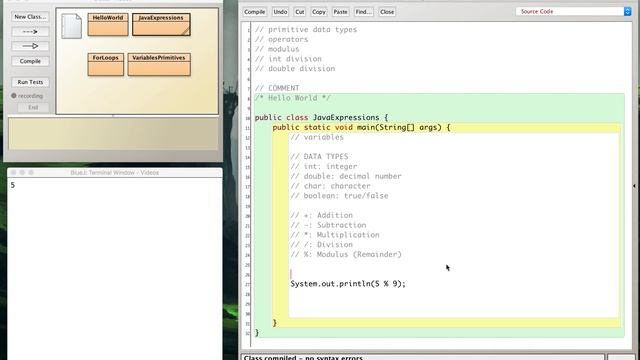Click Compile in the BlueJ project window

tap(30, 61)
